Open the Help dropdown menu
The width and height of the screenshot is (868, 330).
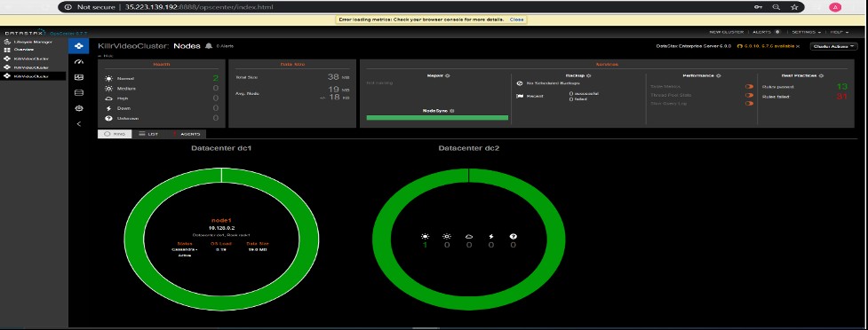click(840, 32)
